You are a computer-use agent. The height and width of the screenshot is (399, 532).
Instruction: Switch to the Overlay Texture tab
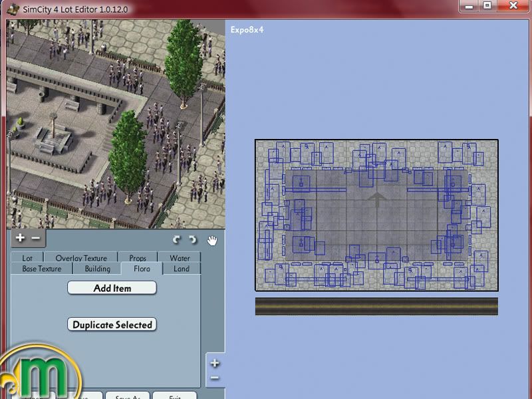[x=81, y=258]
